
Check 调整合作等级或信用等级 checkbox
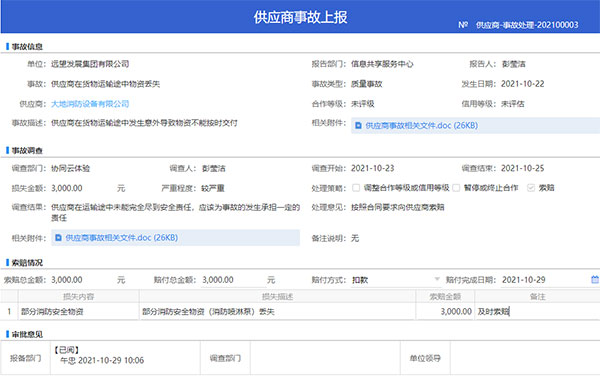coord(356,188)
